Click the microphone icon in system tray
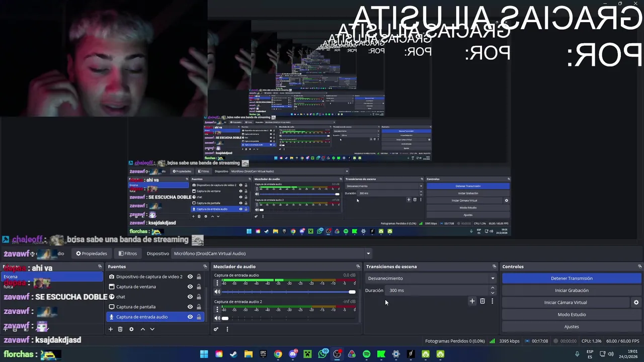Image resolution: width=644 pixels, height=362 pixels. pos(577,354)
